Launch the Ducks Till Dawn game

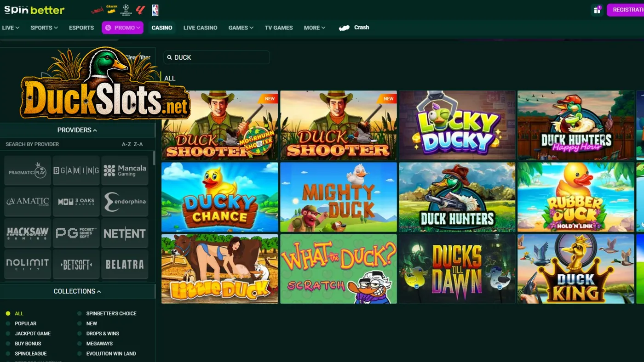[x=457, y=269]
